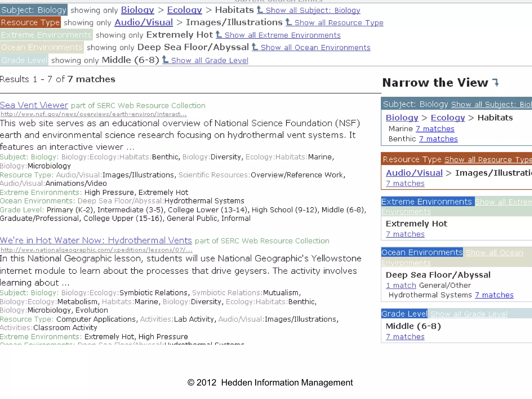
Task: Open the Ecology breadcrumb link in the top limits
Action: (x=184, y=10)
